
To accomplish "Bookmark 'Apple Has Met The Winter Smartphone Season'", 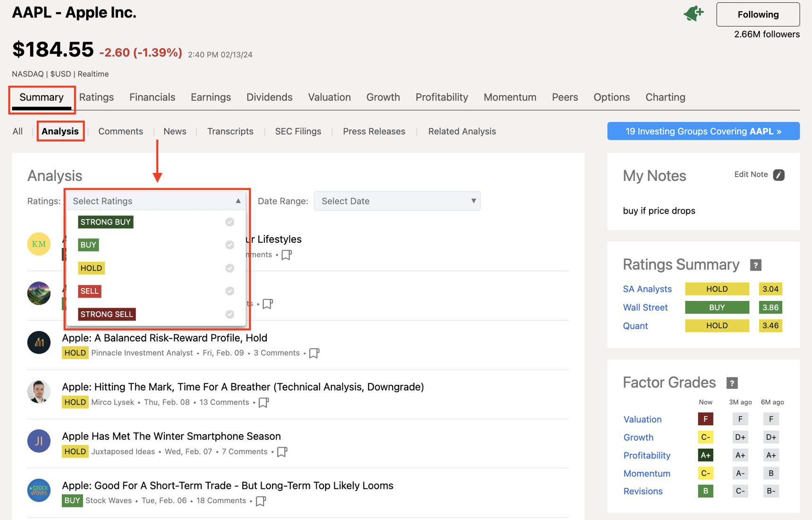I will (x=282, y=452).
